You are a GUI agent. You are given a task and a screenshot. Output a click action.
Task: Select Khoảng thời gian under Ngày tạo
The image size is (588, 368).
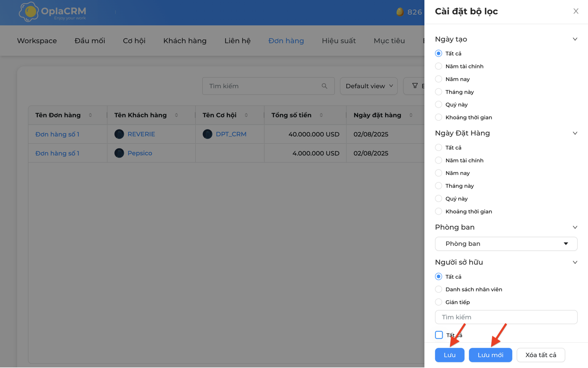[438, 117]
